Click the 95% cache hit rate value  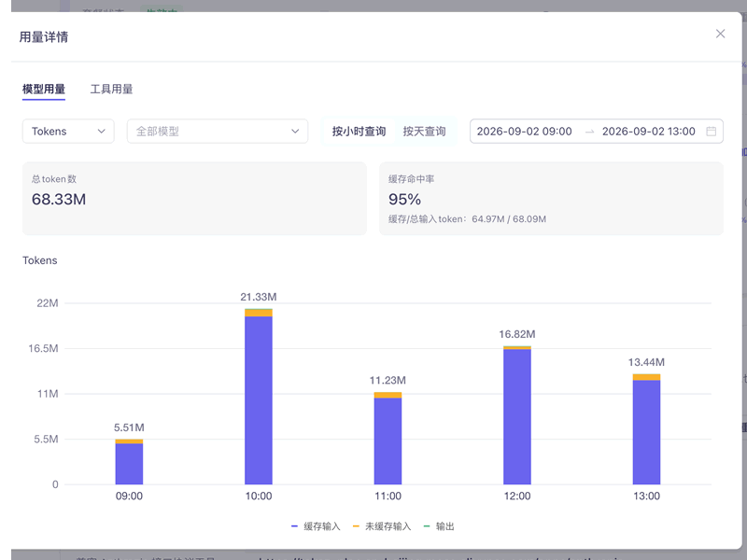coord(404,199)
